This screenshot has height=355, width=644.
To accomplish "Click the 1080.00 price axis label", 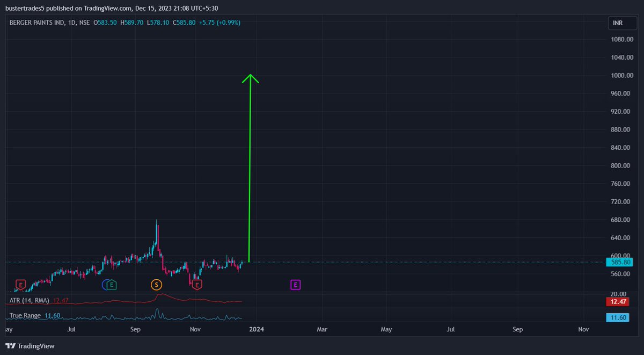I will [621, 40].
